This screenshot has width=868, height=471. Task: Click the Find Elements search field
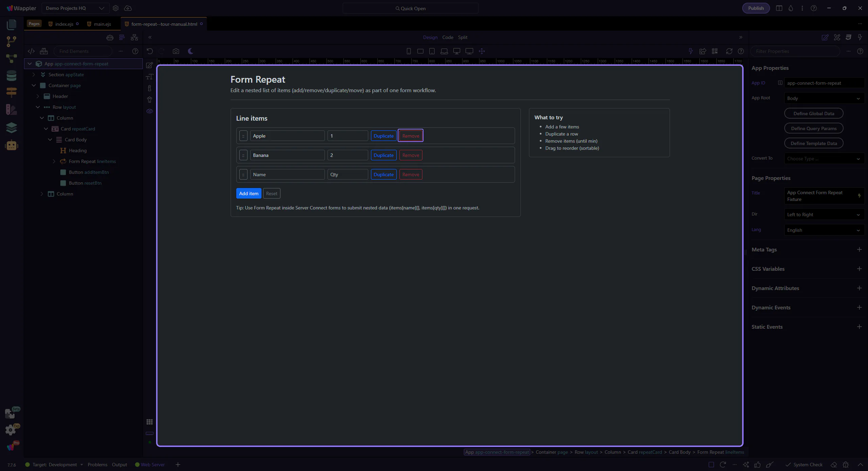click(x=83, y=51)
